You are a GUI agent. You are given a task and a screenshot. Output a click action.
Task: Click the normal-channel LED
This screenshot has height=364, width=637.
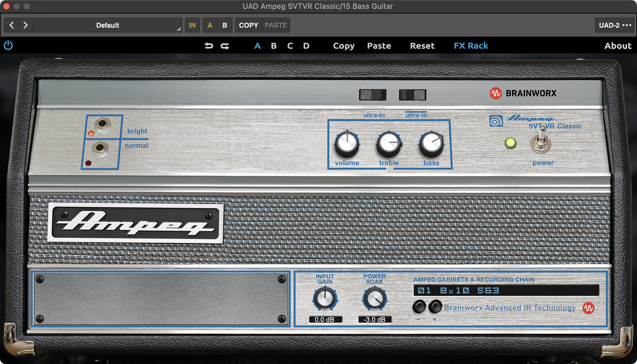88,163
